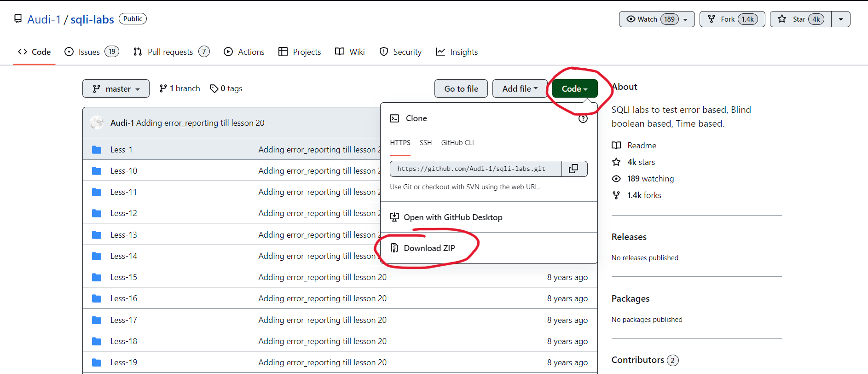Viewport: 868px width, 374px height.
Task: Open the Less-17 folder
Action: (x=124, y=320)
